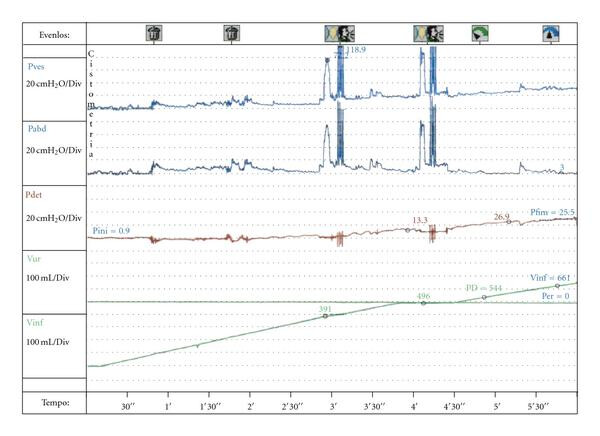This screenshot has width=600, height=436.
Task: Select the blue gauge event icon
Action: (551, 34)
